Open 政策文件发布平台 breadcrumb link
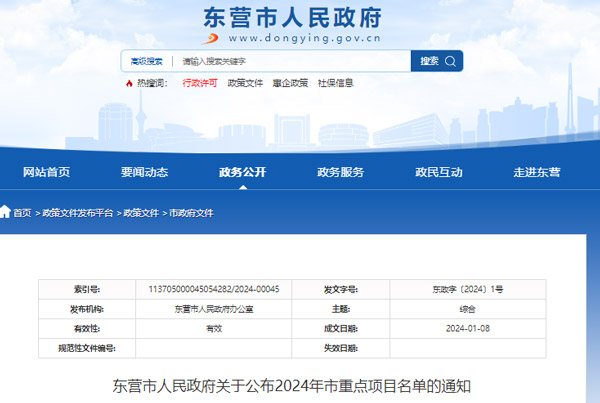 click(x=78, y=213)
